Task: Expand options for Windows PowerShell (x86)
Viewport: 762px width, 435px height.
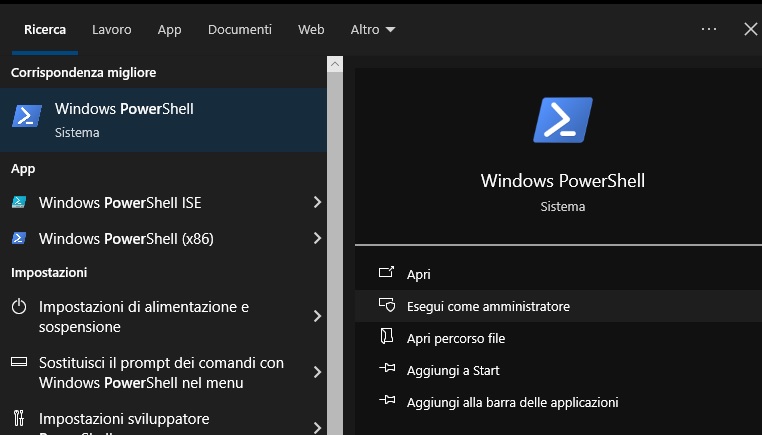Action: click(317, 238)
